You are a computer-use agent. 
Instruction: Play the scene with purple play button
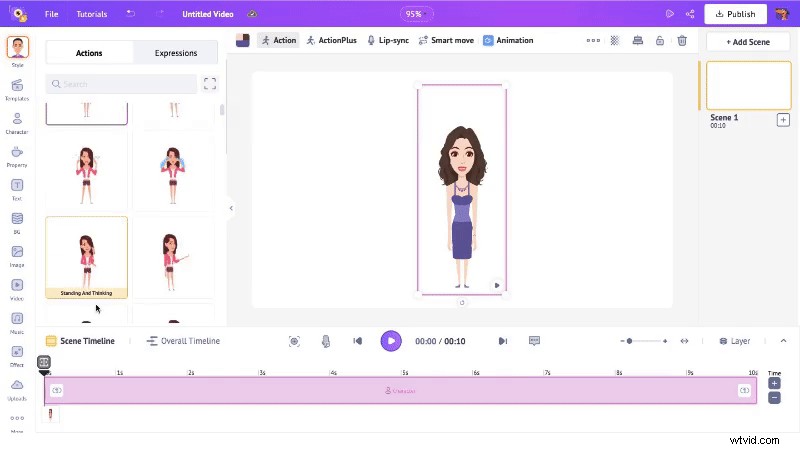[391, 341]
